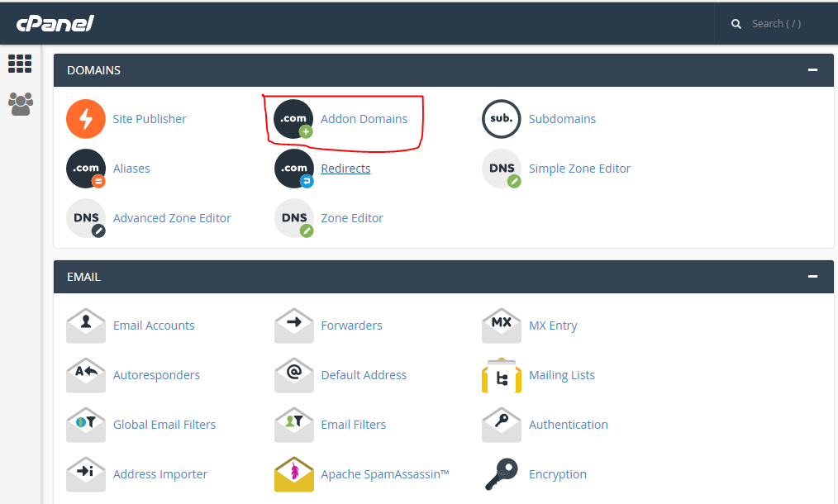838x504 pixels.
Task: Go to Mailing Lists link
Action: (x=562, y=375)
